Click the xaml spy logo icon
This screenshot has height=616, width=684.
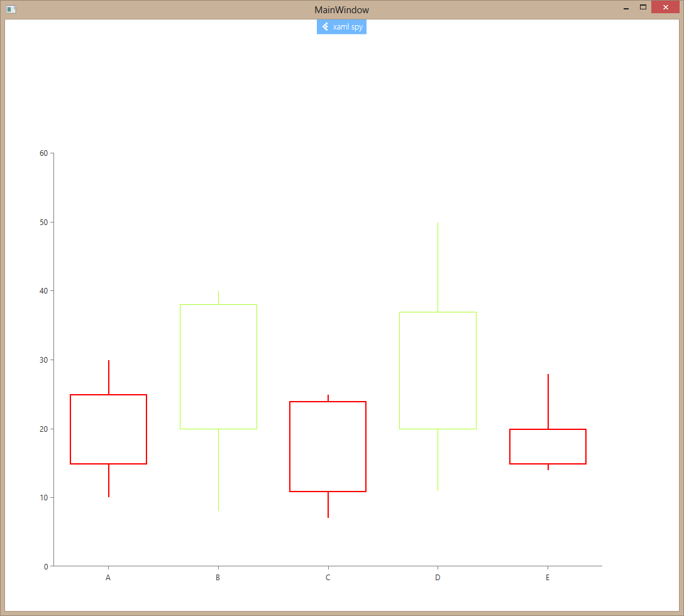coord(325,26)
